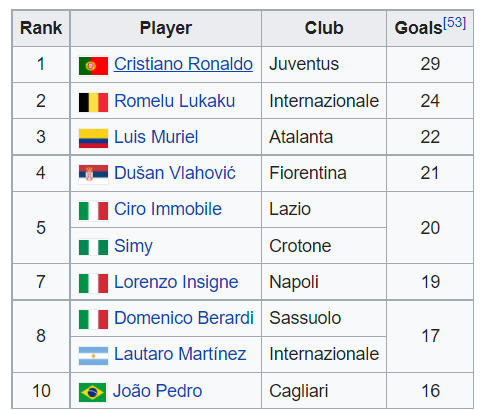Click the Italy flag next to Ciro Immobile
The width and height of the screenshot is (501, 410).
click(x=93, y=211)
